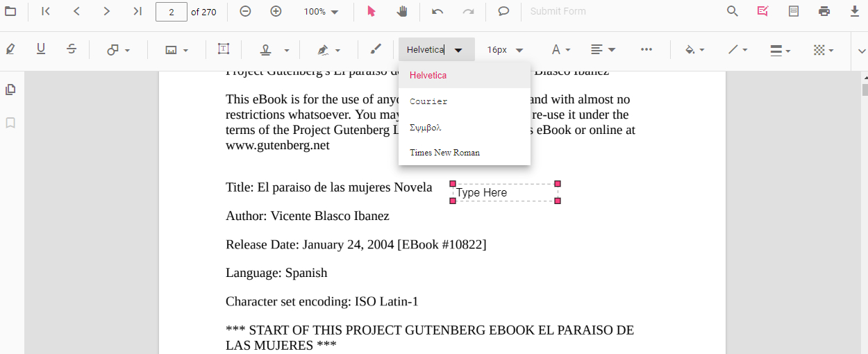Click the vertical scrollbar thumb
Image resolution: width=868 pixels, height=354 pixels.
(x=865, y=90)
